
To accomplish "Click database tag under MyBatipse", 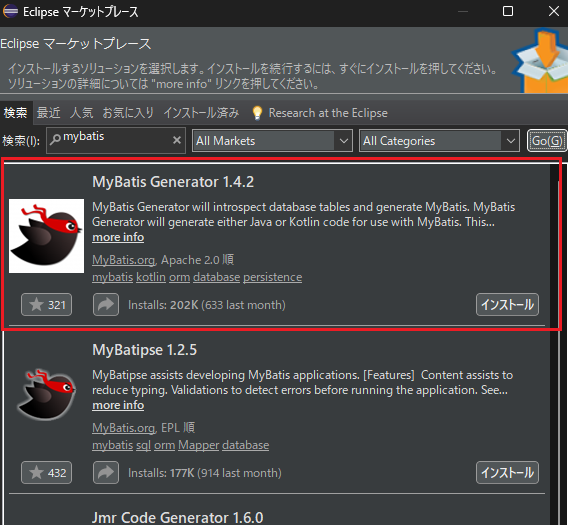I will click(x=246, y=445).
